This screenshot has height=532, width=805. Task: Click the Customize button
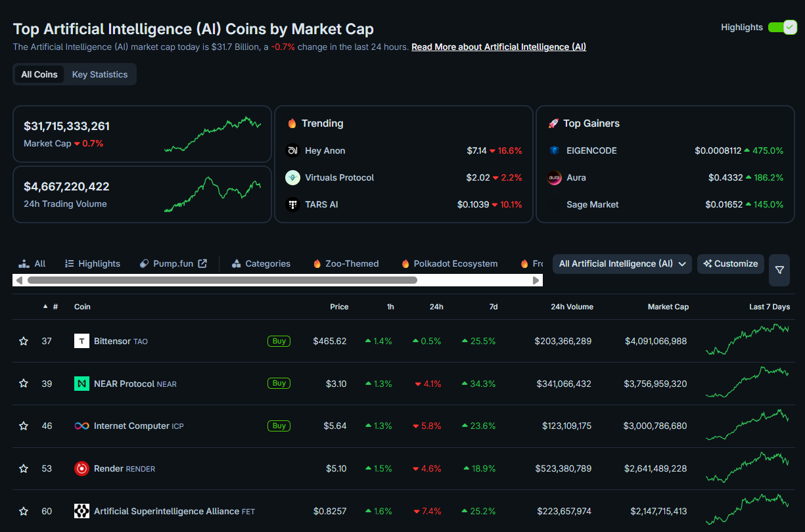[x=731, y=263]
